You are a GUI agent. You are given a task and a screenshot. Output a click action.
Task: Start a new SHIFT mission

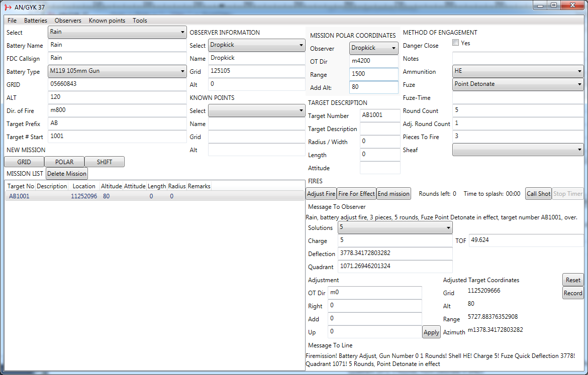(104, 162)
